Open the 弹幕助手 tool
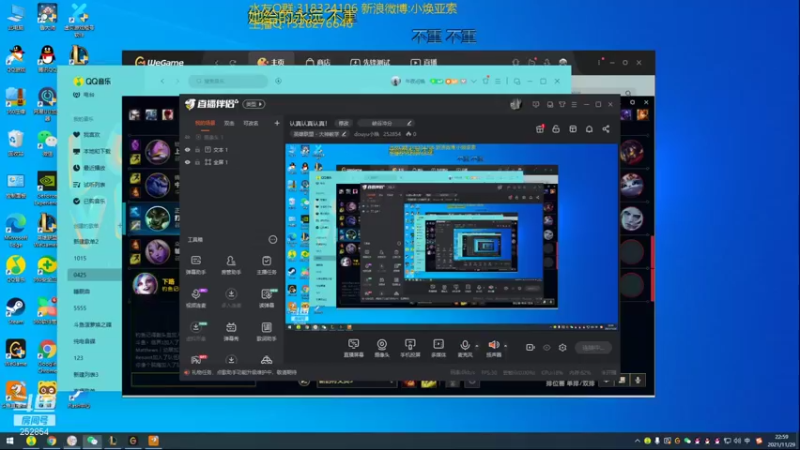This screenshot has height=450, width=800. pyautogui.click(x=195, y=265)
